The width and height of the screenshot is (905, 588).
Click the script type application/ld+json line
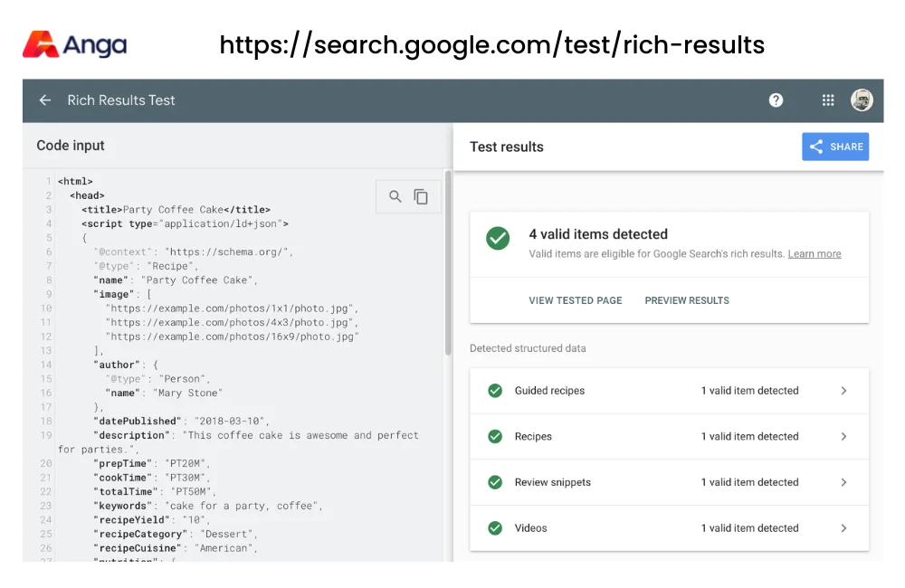click(x=185, y=223)
